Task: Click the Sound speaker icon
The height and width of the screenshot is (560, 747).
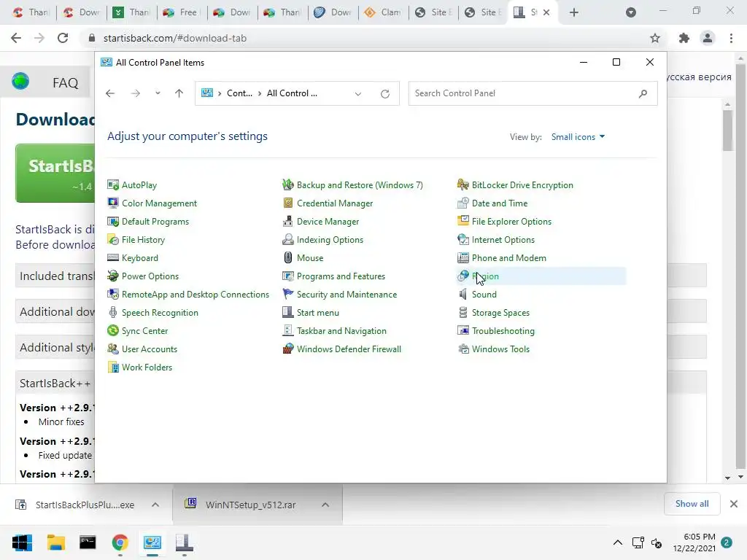Action: 463,295
